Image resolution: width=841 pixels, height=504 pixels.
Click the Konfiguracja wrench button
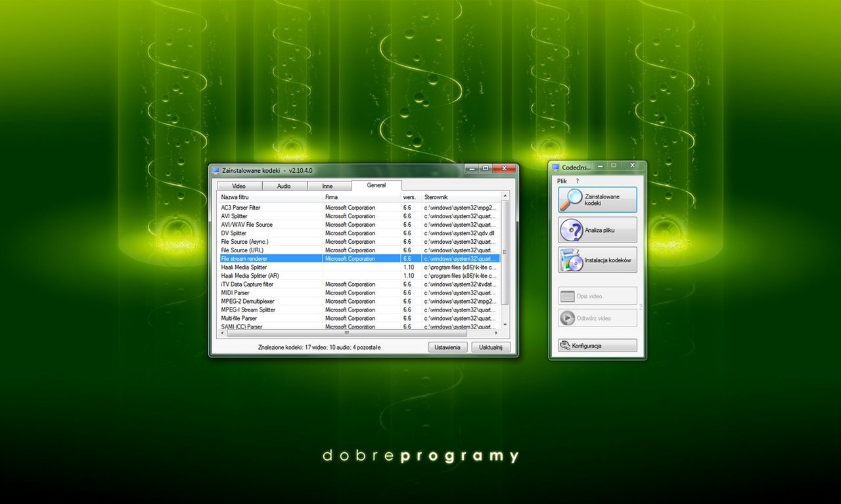coord(597,346)
